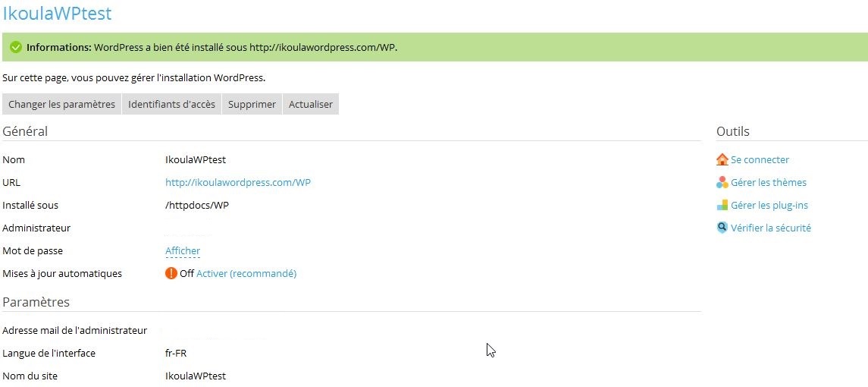Screen dimensions: 868x387
Task: Enable auto updates with Activer (recommandé)
Action: [x=246, y=273]
